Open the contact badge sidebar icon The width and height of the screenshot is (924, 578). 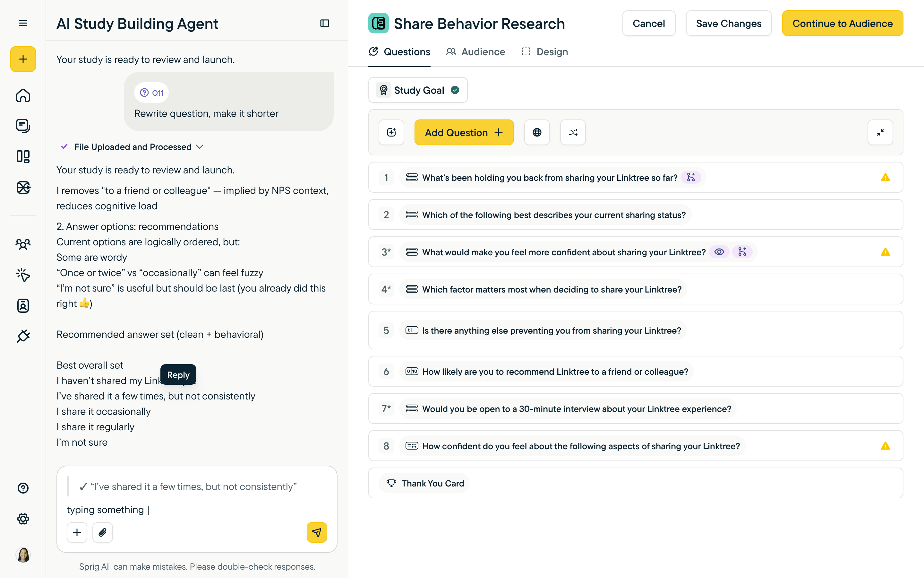[23, 305]
